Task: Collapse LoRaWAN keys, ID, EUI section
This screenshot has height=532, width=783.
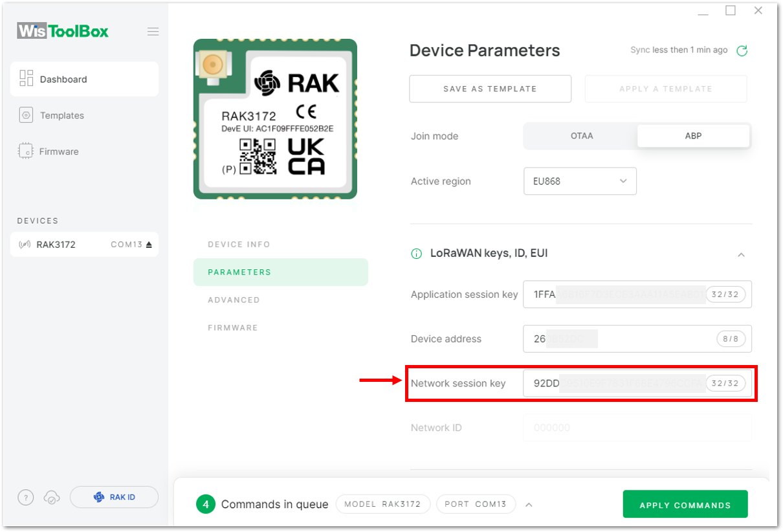Action: [x=742, y=254]
